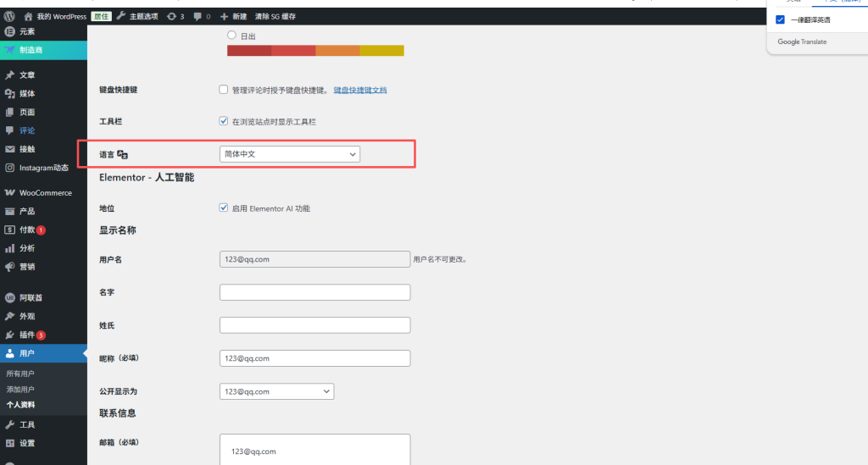Select the 日出 color scheme radio button
Image resolution: width=868 pixels, height=465 pixels.
(x=231, y=35)
